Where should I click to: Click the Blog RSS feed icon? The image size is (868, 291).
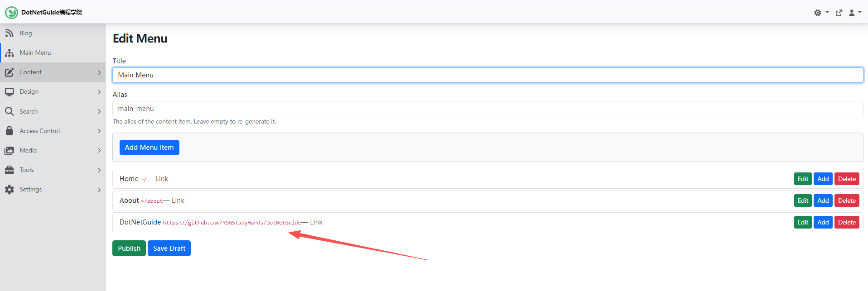[9, 33]
